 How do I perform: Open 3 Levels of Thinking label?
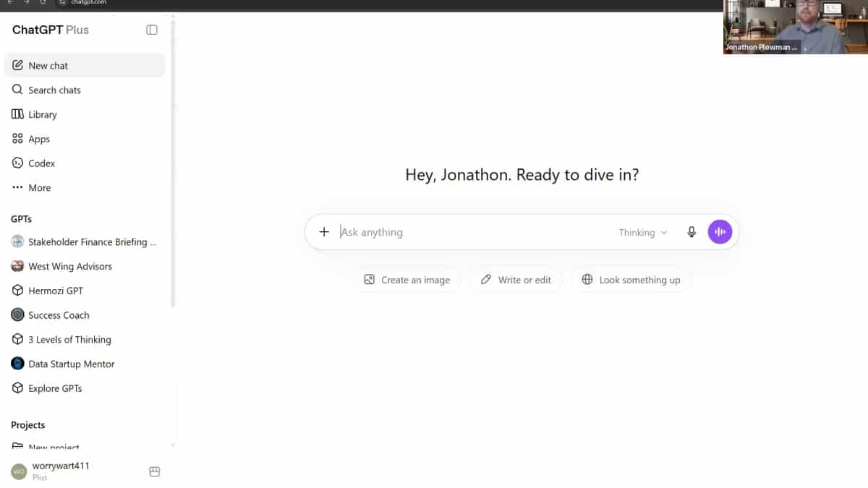point(69,339)
